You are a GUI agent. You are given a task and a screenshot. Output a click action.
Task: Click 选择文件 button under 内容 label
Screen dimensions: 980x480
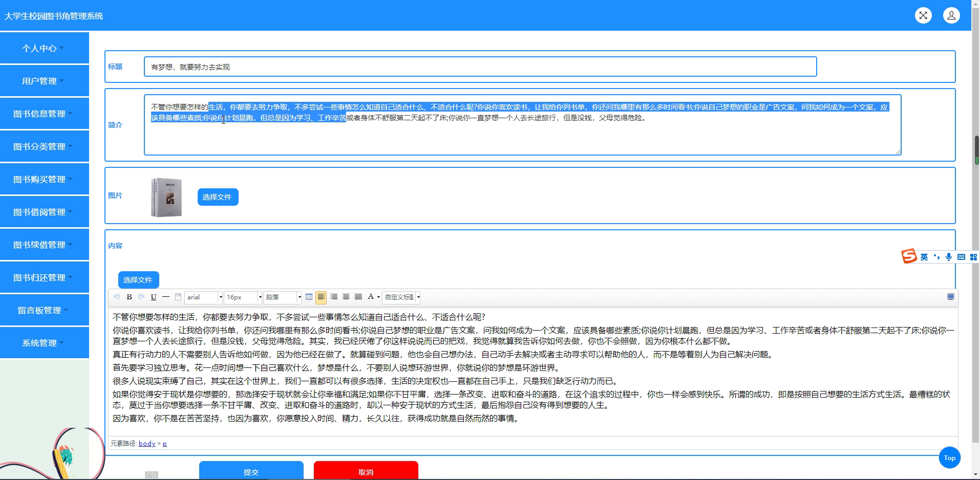[x=138, y=280]
